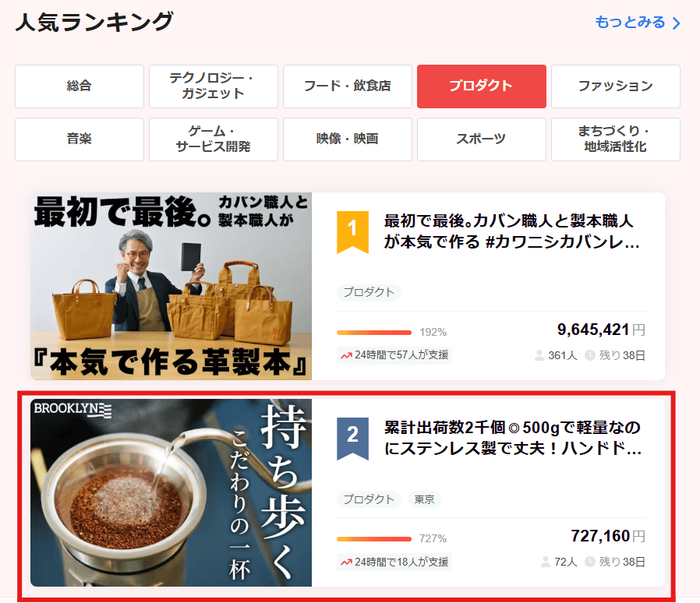Switch to the 音楽 category tab
The width and height of the screenshot is (700, 603).
click(x=80, y=139)
